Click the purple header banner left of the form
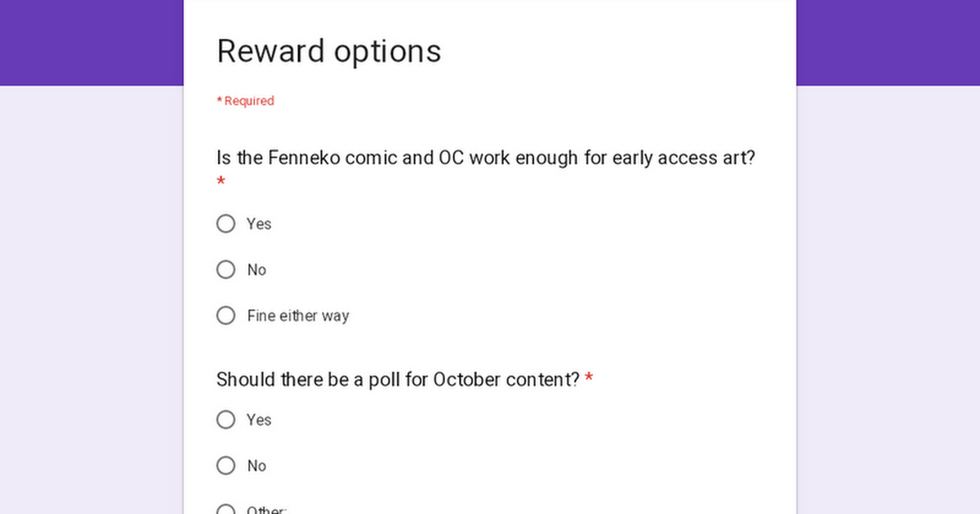This screenshot has height=514, width=980. [91, 42]
